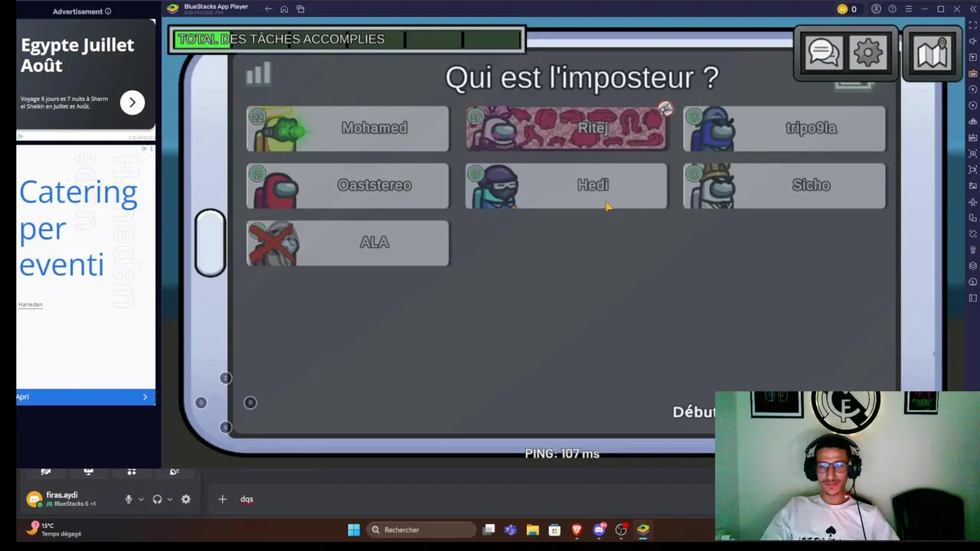
Task: Toggle BlueStacks fullscreen mode
Action: click(973, 25)
